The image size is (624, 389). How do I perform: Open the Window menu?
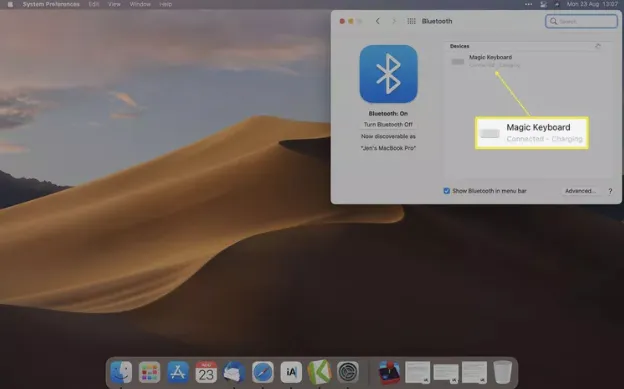(x=140, y=4)
